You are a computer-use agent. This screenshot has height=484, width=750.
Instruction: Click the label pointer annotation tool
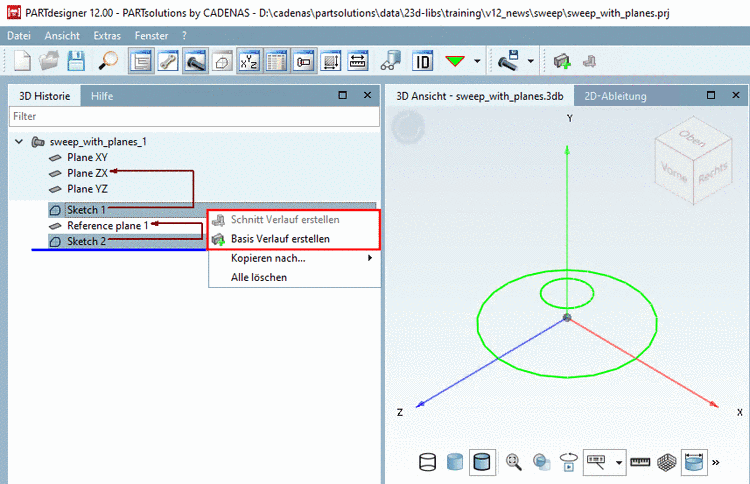tap(596, 462)
